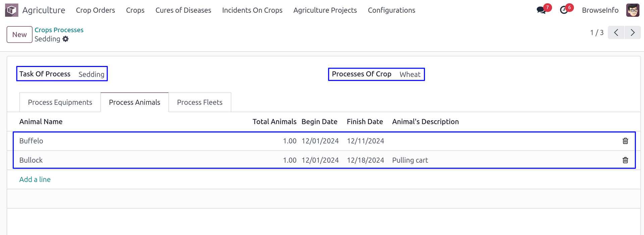The height and width of the screenshot is (235, 644).
Task: Click Add a line link
Action: 35,179
